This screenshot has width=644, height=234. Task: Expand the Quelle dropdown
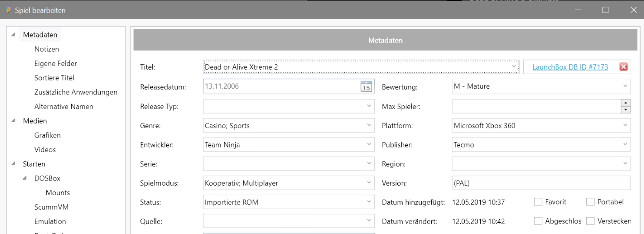point(369,221)
